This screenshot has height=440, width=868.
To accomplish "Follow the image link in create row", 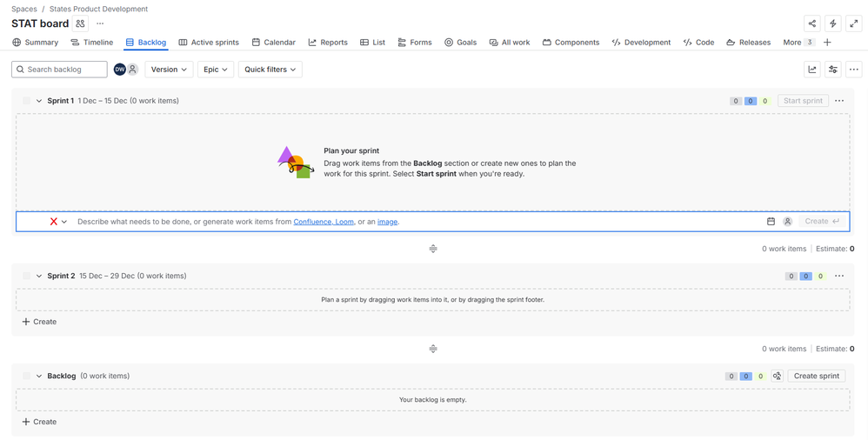I will click(388, 222).
